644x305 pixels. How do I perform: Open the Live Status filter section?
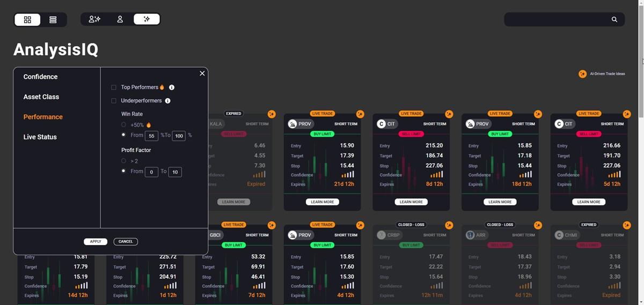[x=40, y=137]
